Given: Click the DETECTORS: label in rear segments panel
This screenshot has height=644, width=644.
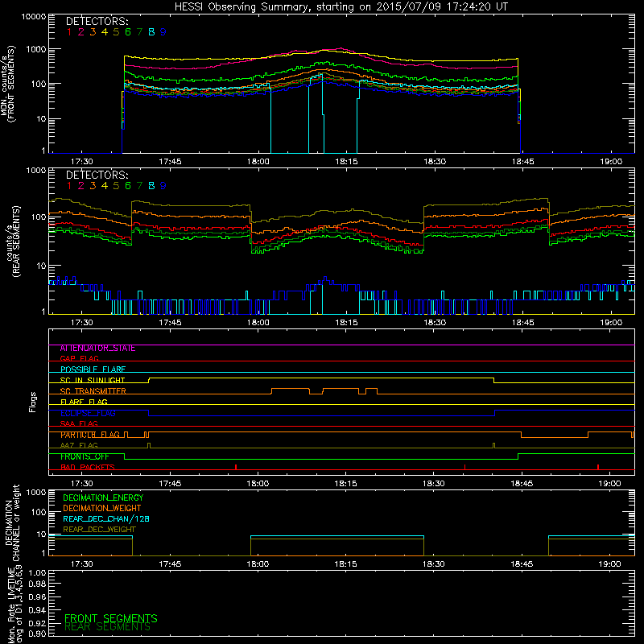Looking at the screenshot, I should pyautogui.click(x=97, y=175).
